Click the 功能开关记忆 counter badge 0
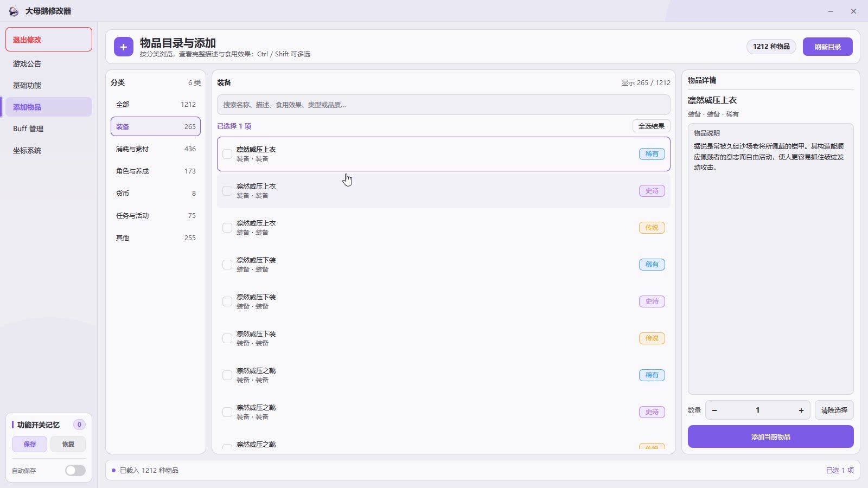The width and height of the screenshot is (868, 488). pyautogui.click(x=79, y=425)
